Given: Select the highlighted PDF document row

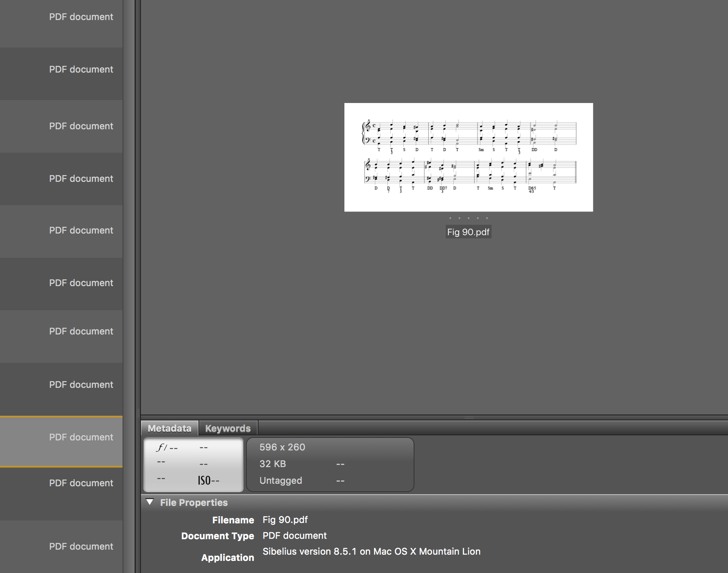Looking at the screenshot, I should tap(61, 442).
